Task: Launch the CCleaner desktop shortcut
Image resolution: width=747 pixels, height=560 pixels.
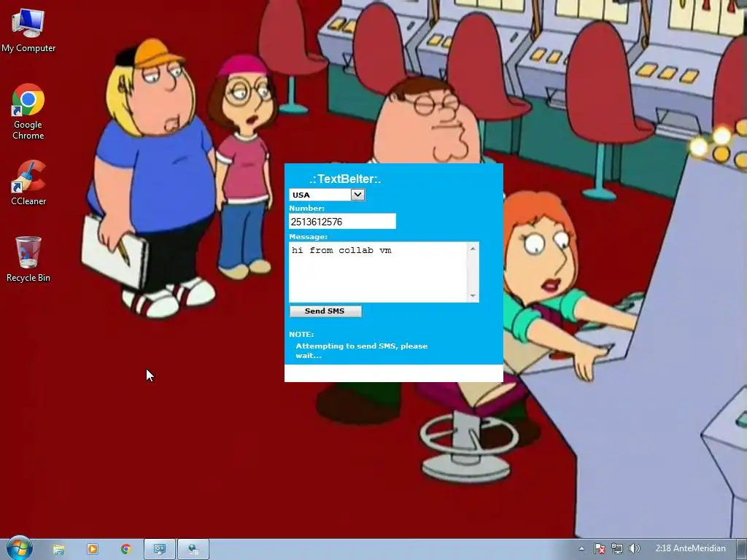Action: [28, 183]
